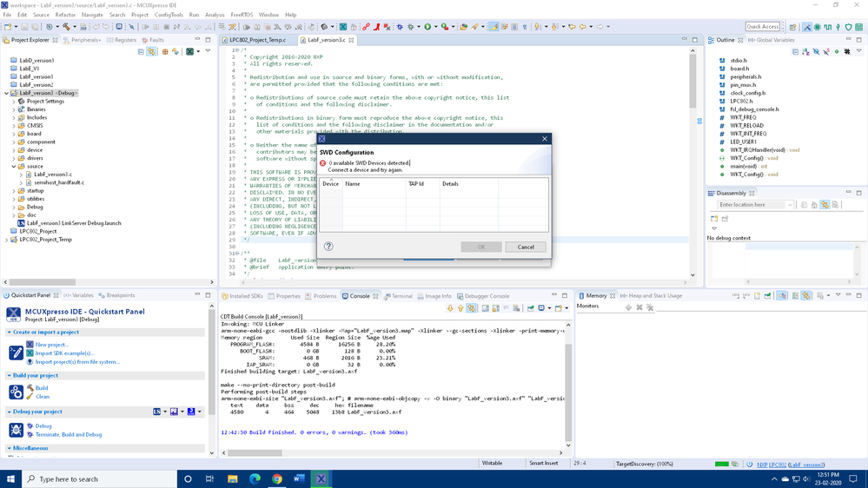Click New project link in Quickstart
The width and height of the screenshot is (868, 488).
pyautogui.click(x=52, y=345)
